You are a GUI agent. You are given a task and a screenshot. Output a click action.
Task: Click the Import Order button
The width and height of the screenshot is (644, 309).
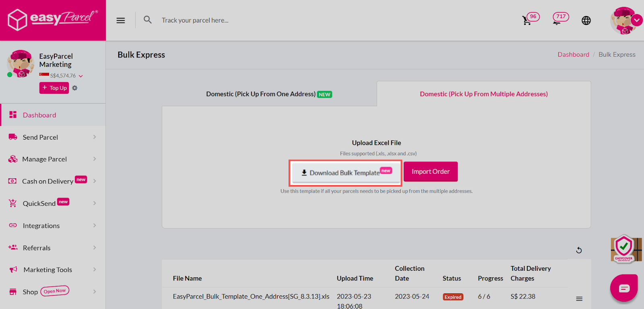point(431,171)
